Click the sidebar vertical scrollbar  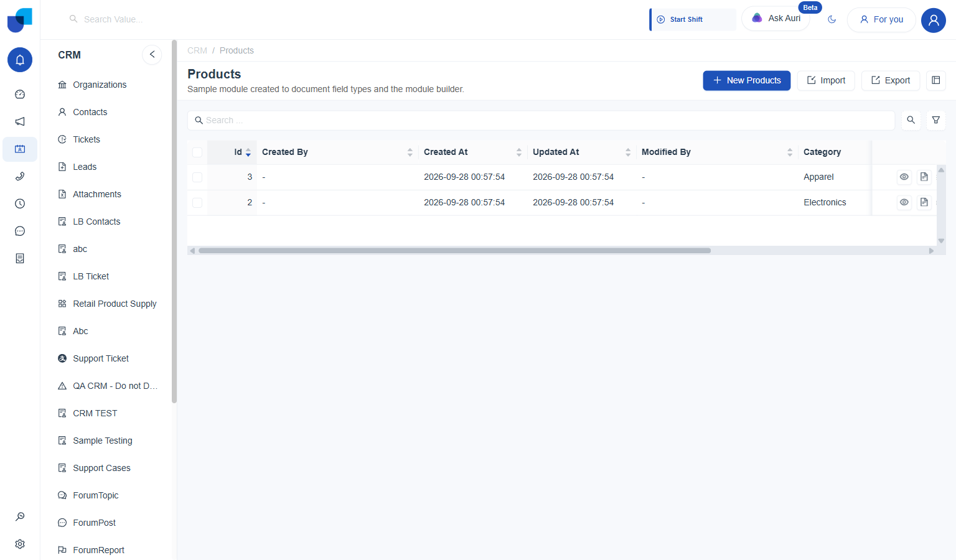tap(174, 222)
